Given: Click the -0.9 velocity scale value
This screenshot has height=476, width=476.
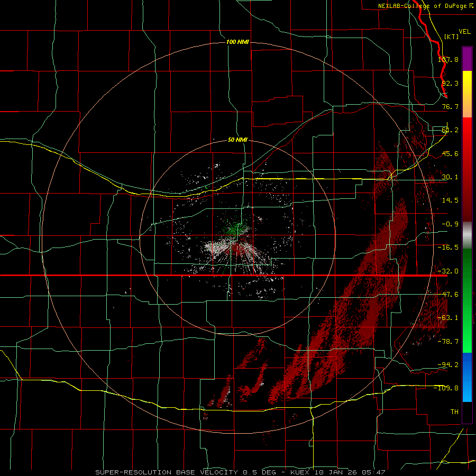Looking at the screenshot, I should pos(450,224).
